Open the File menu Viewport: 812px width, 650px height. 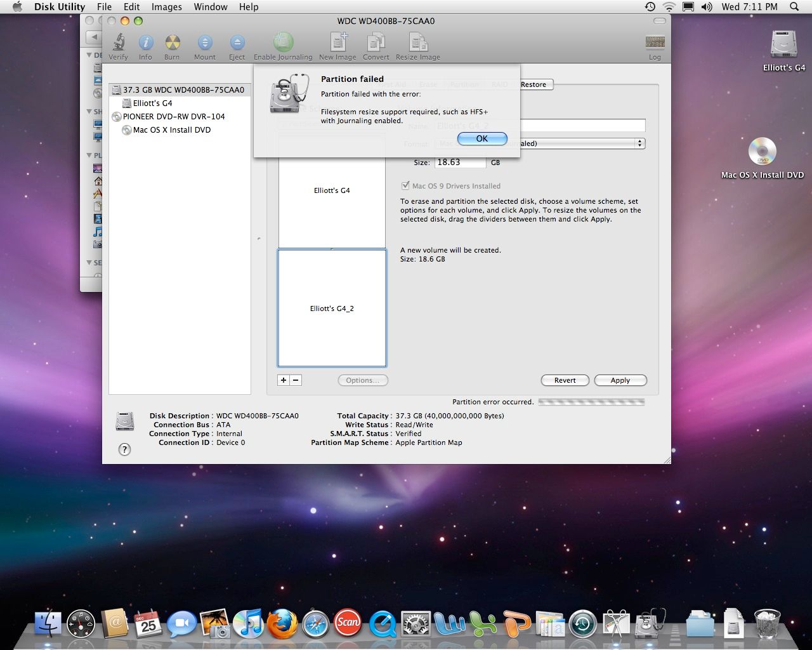click(104, 7)
